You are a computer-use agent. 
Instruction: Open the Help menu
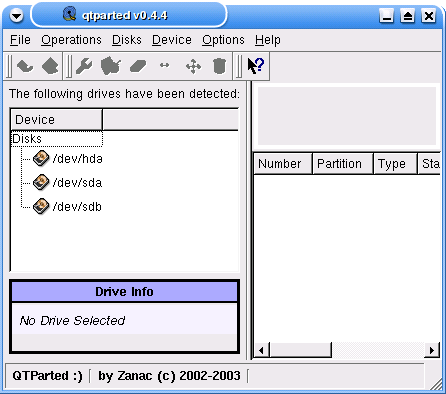click(268, 40)
